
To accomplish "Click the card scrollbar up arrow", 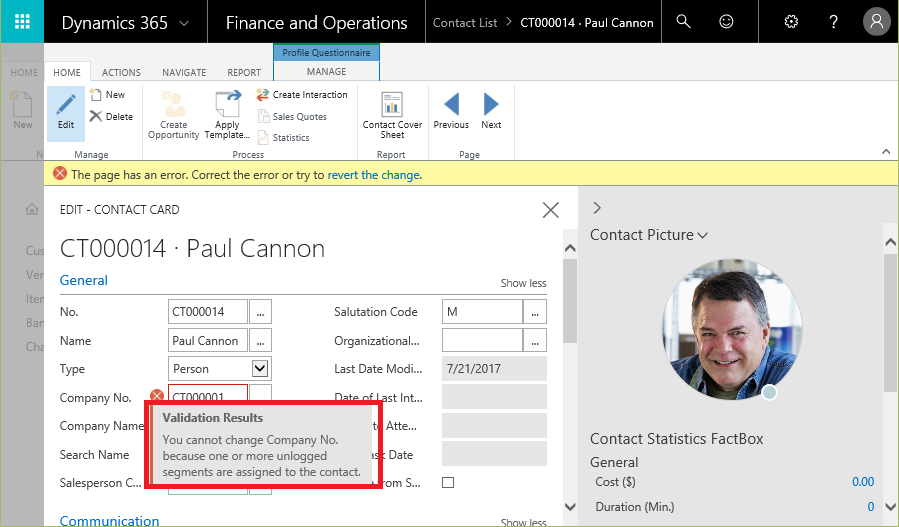I will pos(570,248).
